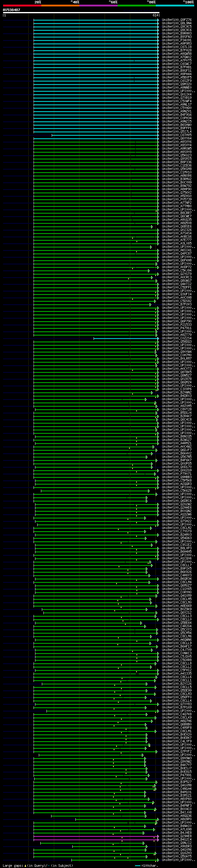Select hit label UniRef100_A7PVT5
The width and height of the screenshot is (197, 868).
coord(177,61)
